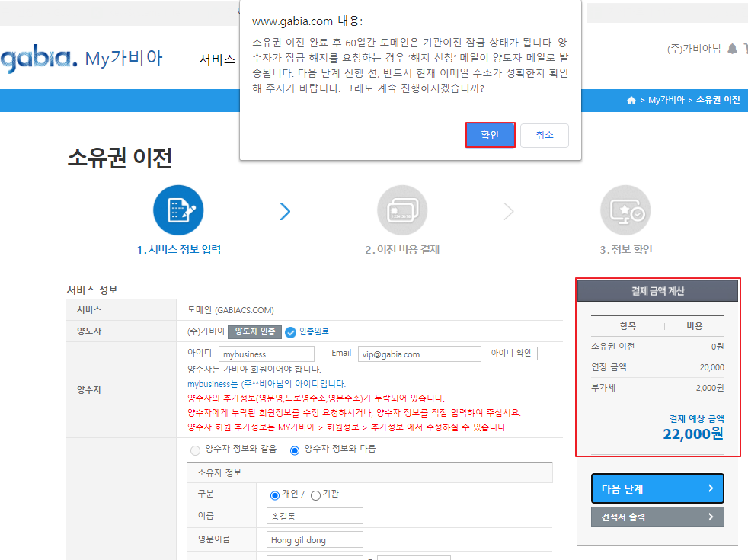
Task: Open My가비아 breadcrumb link
Action: [x=666, y=100]
